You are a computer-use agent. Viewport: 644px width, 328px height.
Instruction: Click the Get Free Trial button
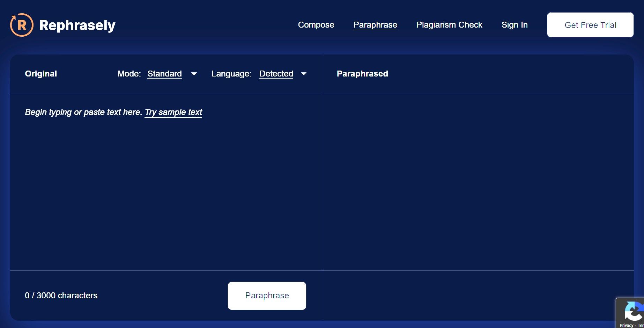pos(590,25)
